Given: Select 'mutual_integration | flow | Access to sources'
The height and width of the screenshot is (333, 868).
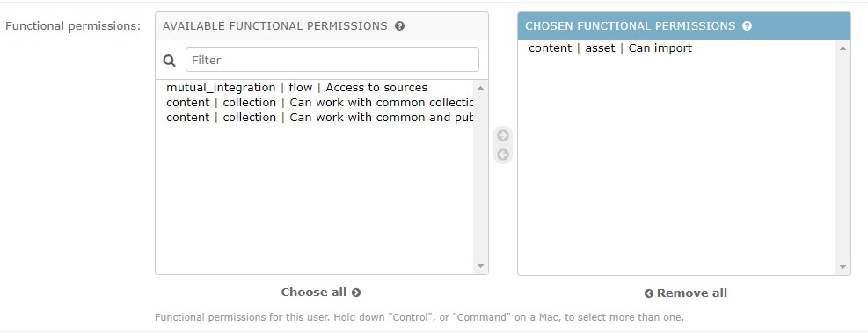Looking at the screenshot, I should (319, 87).
